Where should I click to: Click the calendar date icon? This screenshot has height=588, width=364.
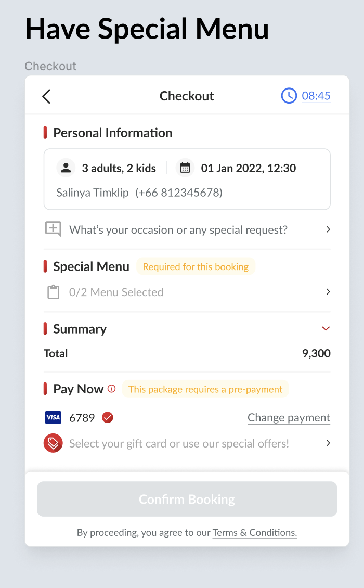tap(185, 168)
